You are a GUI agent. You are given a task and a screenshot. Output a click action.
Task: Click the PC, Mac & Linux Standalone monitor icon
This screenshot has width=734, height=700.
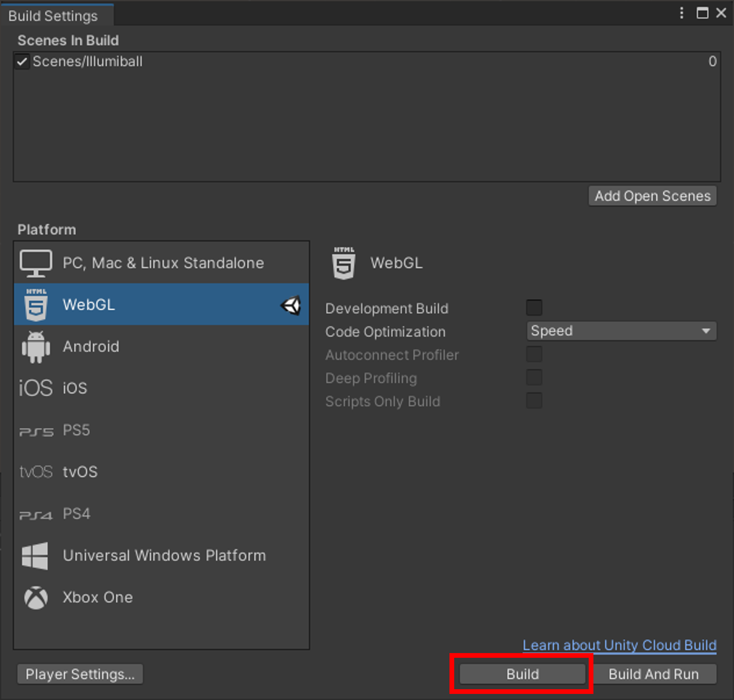[x=36, y=263]
